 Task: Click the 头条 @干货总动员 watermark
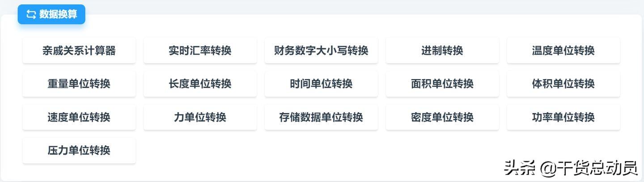point(571,168)
